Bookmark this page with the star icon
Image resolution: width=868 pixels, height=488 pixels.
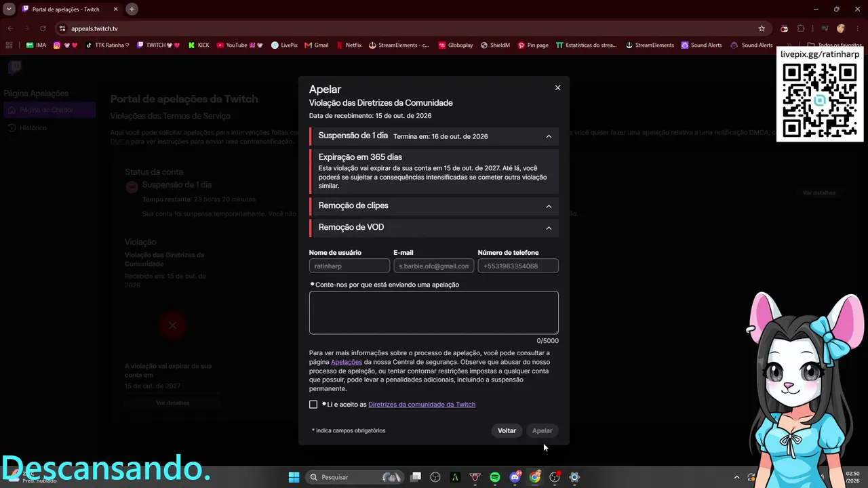pos(762,28)
